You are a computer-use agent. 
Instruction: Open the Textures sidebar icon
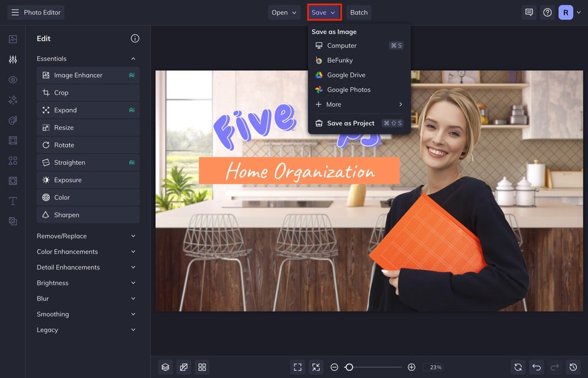pyautogui.click(x=12, y=181)
